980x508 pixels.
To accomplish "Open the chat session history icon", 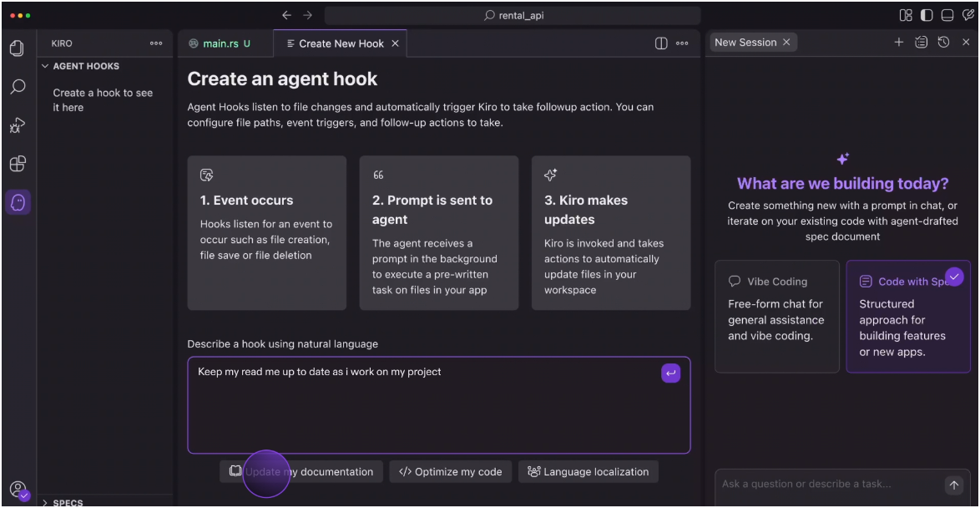I will pyautogui.click(x=944, y=42).
